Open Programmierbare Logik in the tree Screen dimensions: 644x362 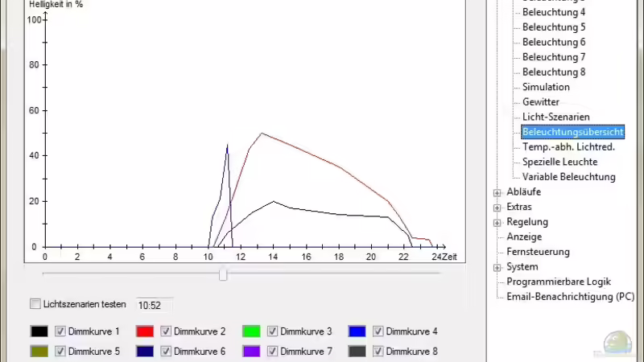click(x=558, y=282)
